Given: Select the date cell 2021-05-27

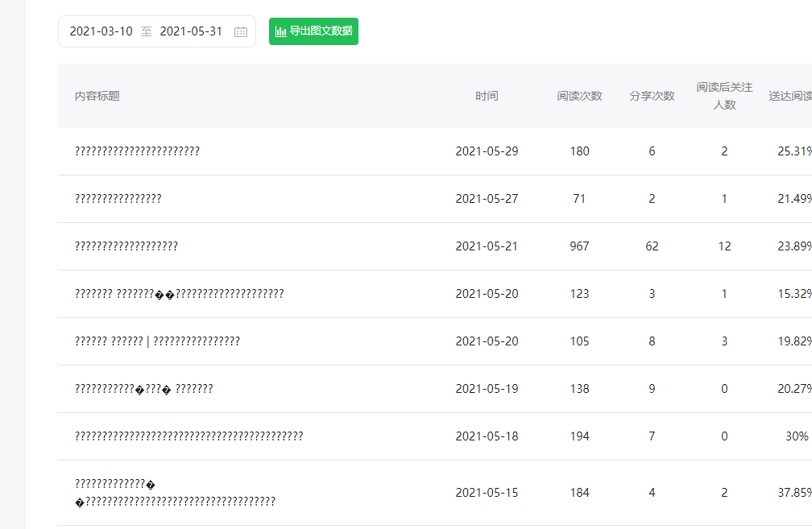Looking at the screenshot, I should coord(487,199).
